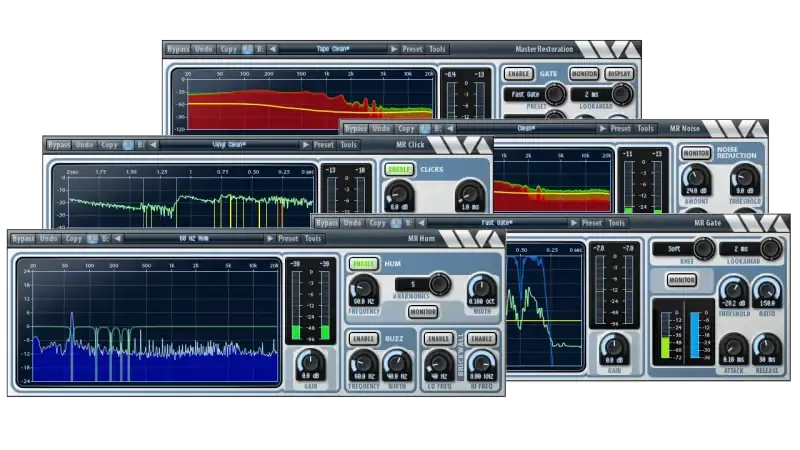The image size is (800, 450).
Task: Click Copy in MR Hum
Action: click(73, 239)
